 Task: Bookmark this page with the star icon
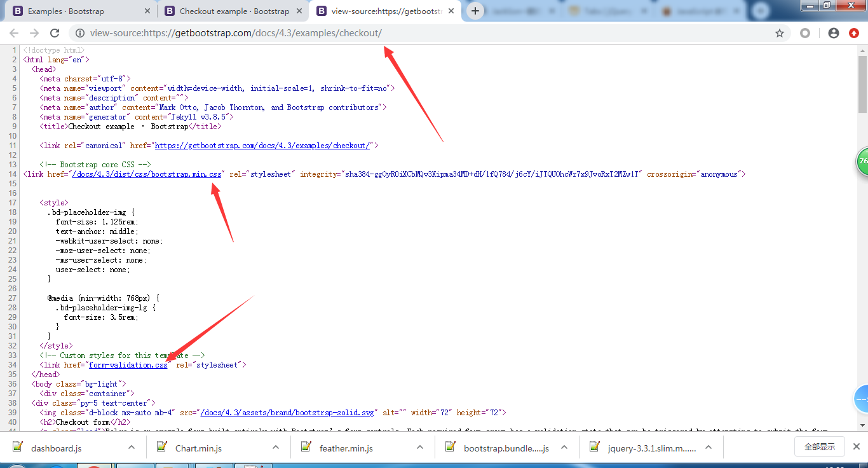(780, 33)
